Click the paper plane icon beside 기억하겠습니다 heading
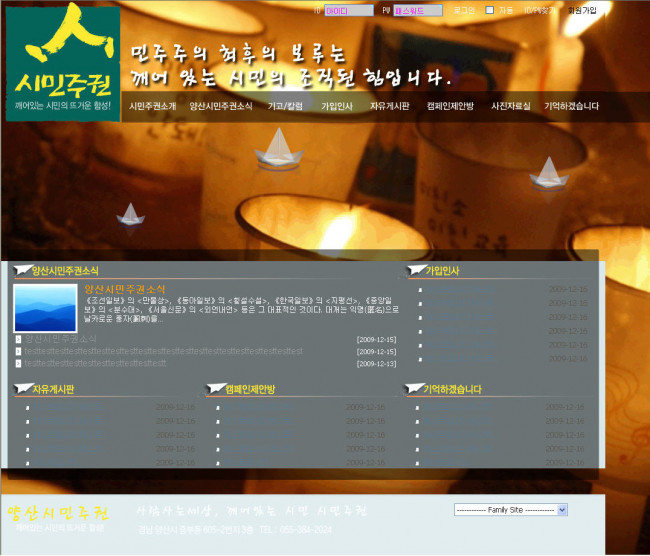650x556 pixels. 414,388
